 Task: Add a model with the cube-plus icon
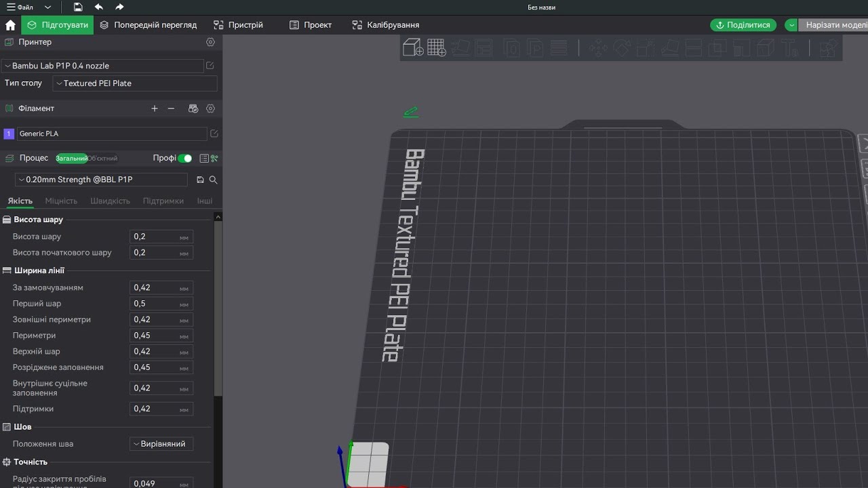[413, 47]
